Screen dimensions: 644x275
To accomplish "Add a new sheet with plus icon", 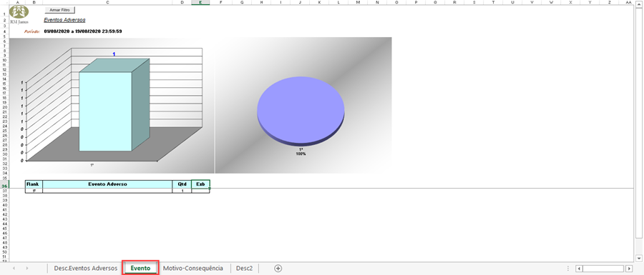I will coord(278,268).
